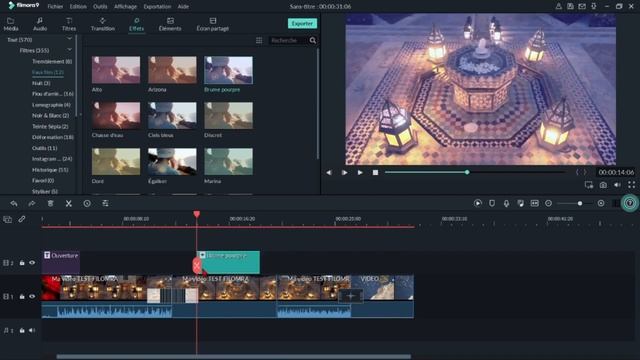
Task: Open the Transition tab
Action: point(102,24)
